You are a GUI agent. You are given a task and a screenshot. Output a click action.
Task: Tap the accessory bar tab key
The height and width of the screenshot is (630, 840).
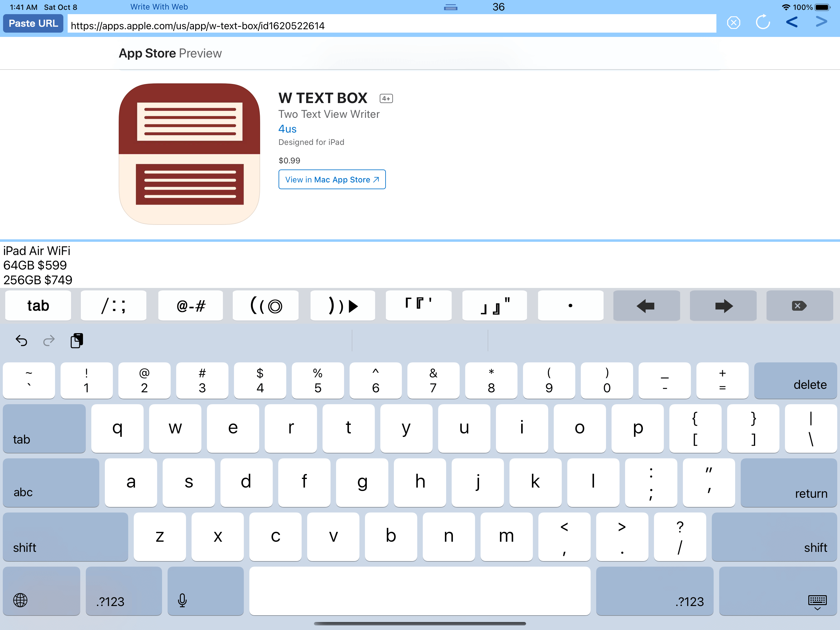[x=38, y=305]
